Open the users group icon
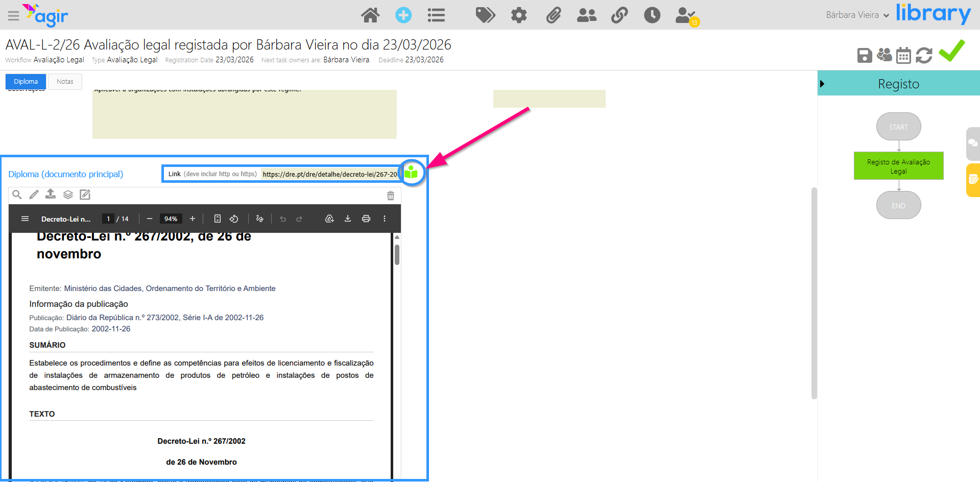Viewport: 980px width, 482px height. click(x=586, y=15)
